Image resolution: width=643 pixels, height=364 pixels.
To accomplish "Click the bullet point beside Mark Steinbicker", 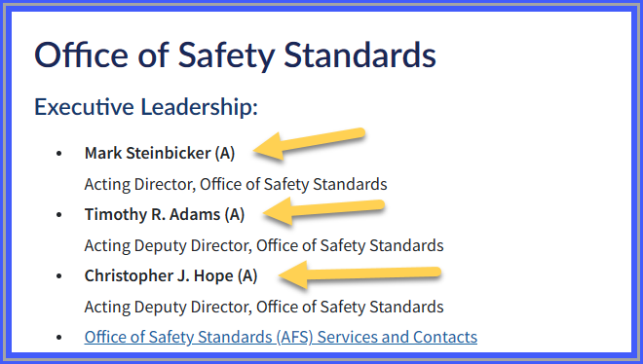I will [59, 154].
